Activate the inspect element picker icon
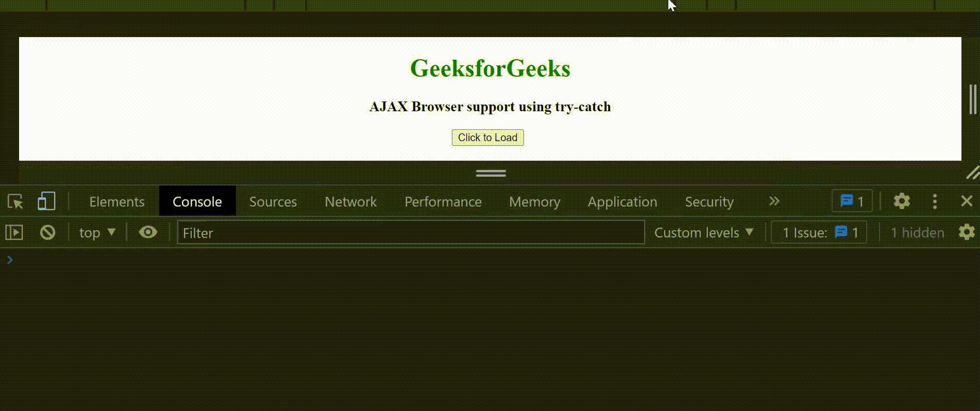 click(x=15, y=201)
